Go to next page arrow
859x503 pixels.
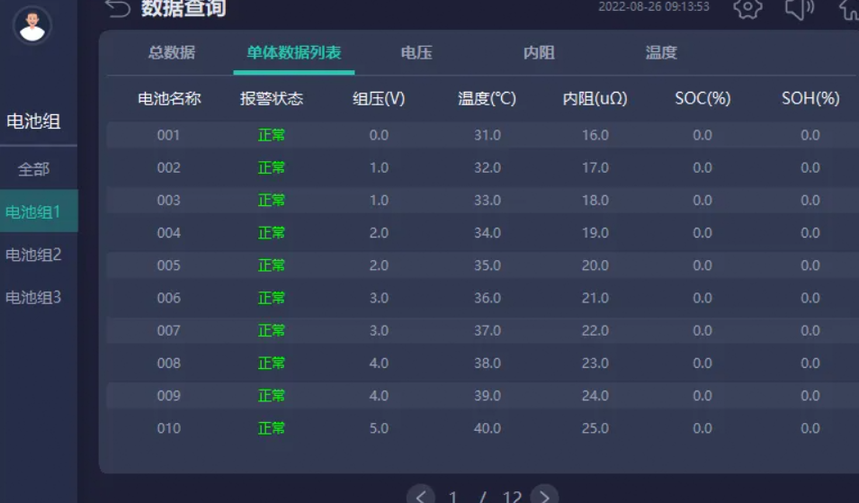pos(545,495)
